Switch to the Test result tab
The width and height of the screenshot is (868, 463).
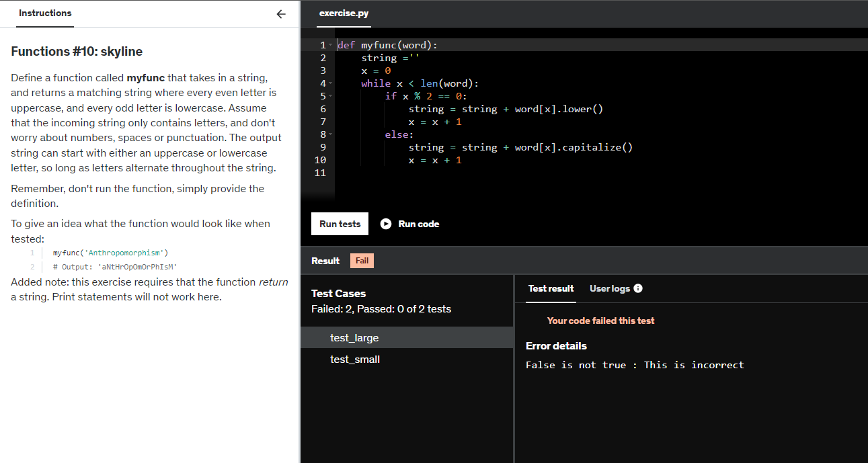click(551, 288)
